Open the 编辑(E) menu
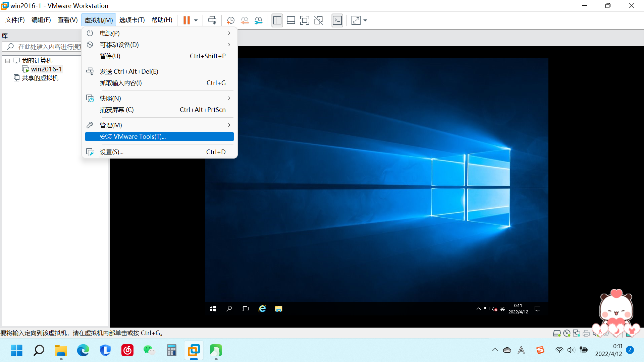644x362 pixels. click(x=41, y=20)
